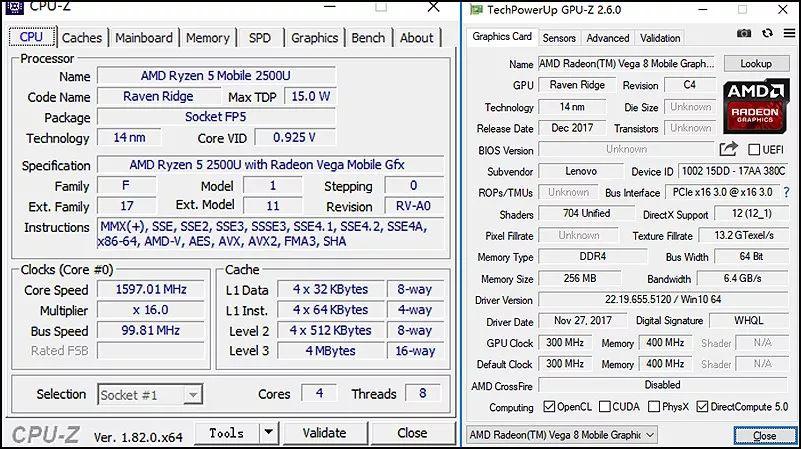Switch to the Bench tab
The width and height of the screenshot is (801, 449).
pyautogui.click(x=368, y=38)
